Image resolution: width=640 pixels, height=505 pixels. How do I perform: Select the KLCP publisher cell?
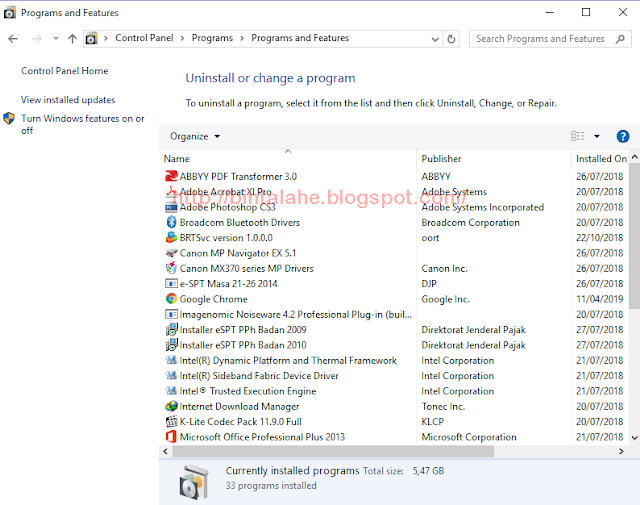[433, 422]
